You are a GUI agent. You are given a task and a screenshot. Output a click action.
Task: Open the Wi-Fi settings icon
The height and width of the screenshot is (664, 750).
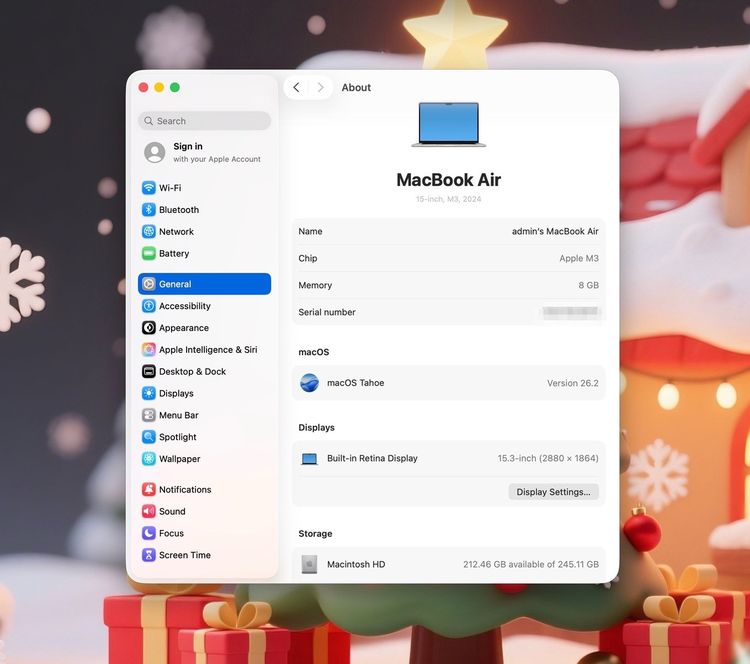(x=149, y=188)
